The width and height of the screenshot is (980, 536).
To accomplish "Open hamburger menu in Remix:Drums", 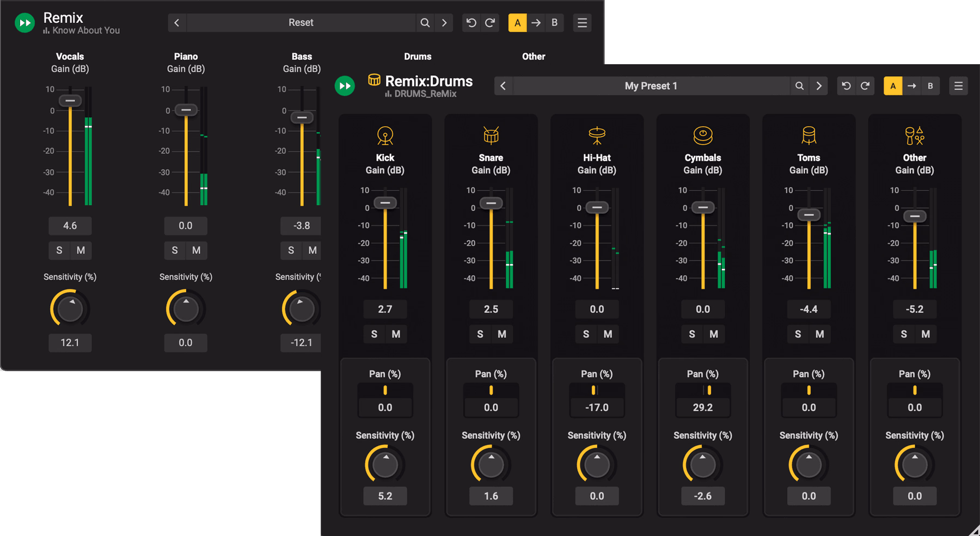I will [959, 86].
